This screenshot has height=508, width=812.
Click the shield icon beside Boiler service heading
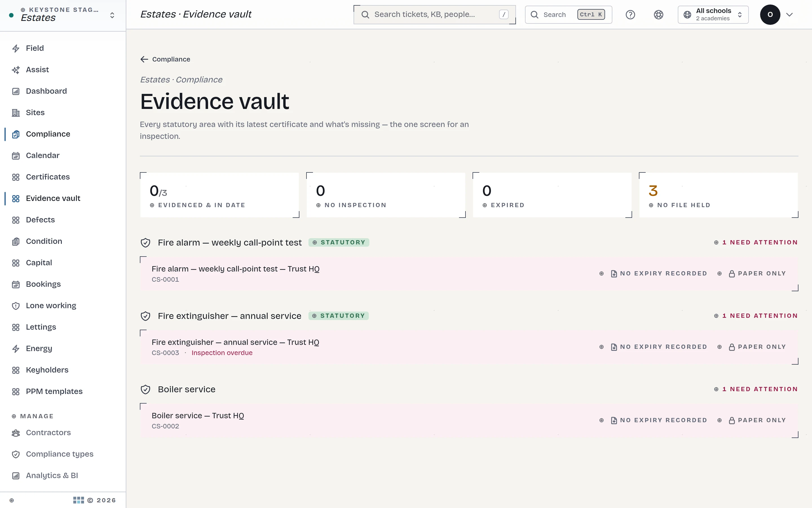point(145,389)
